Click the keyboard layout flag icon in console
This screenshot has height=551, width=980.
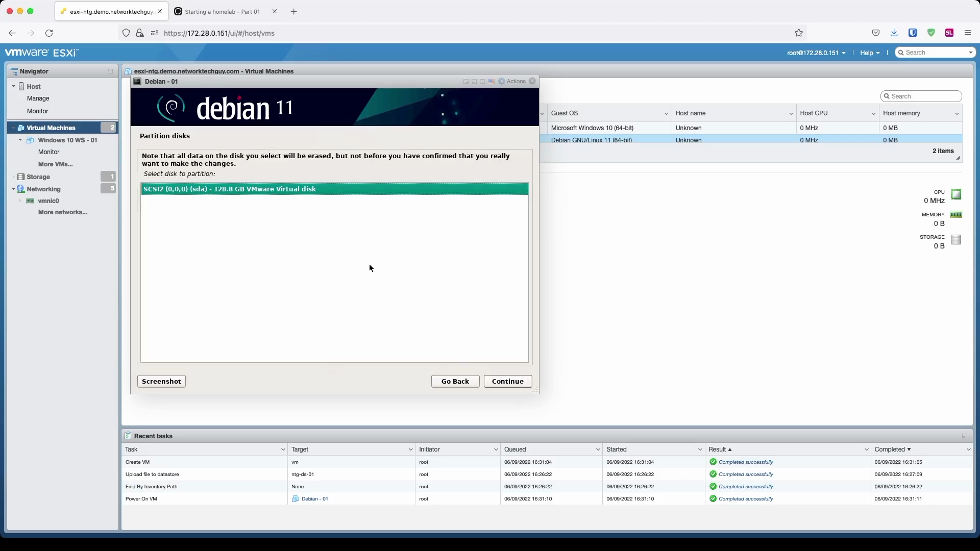pos(491,82)
